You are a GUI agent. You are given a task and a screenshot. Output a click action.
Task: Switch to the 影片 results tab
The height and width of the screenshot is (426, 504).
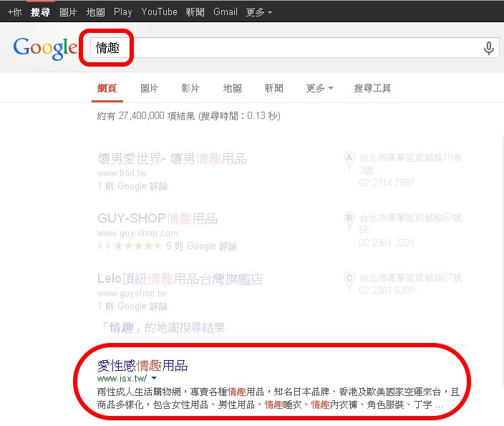(190, 88)
